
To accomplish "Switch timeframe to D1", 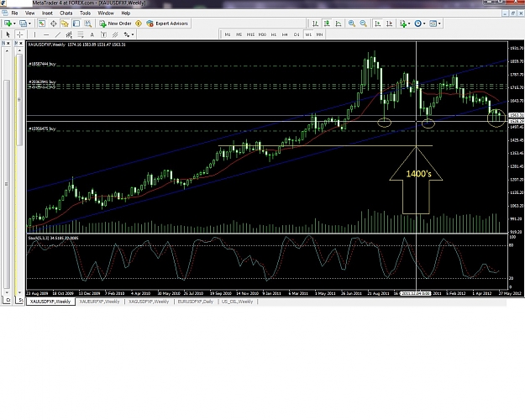I will (x=297, y=34).
